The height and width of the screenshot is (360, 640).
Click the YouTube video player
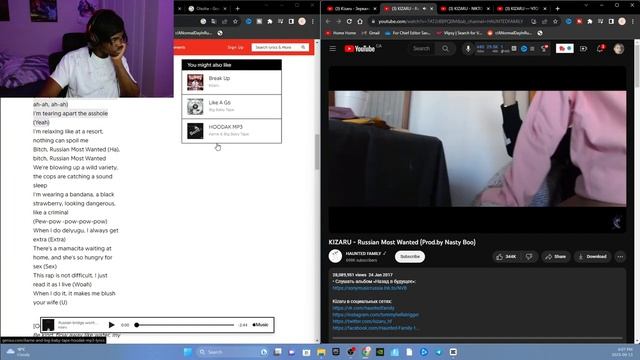click(x=477, y=149)
